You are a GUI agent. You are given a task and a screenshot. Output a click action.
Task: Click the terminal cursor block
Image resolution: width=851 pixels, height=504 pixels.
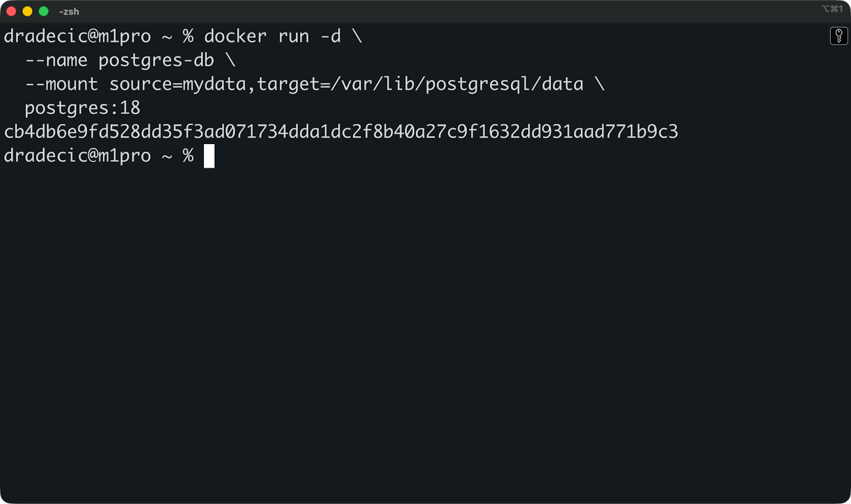tap(208, 156)
